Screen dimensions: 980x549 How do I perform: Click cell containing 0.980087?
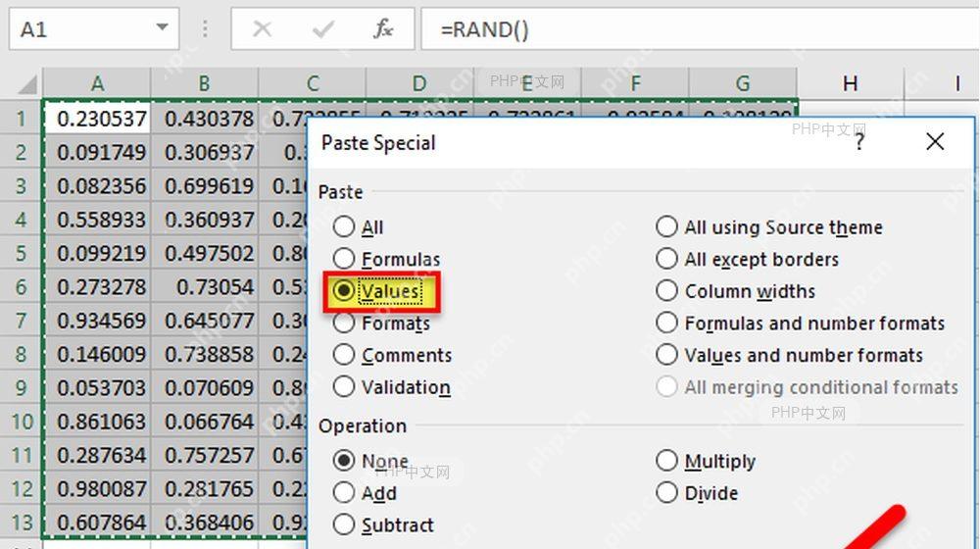pyautogui.click(x=97, y=489)
